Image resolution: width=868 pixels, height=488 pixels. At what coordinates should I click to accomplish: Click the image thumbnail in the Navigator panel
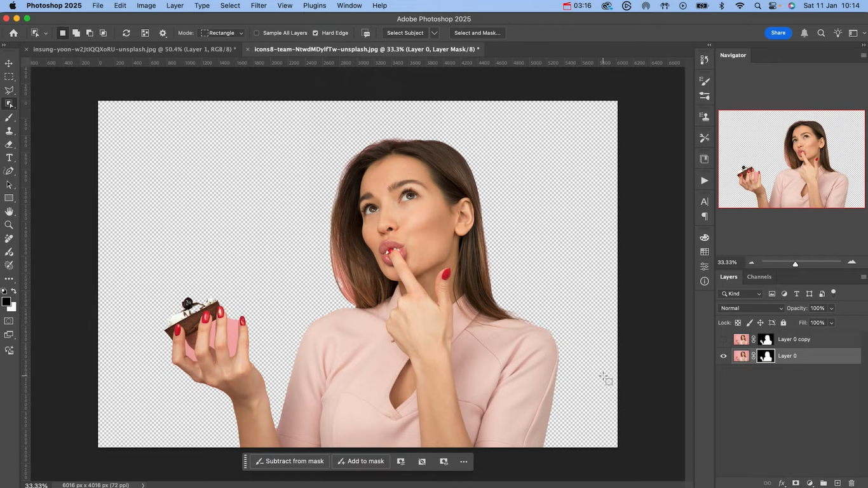(x=791, y=159)
